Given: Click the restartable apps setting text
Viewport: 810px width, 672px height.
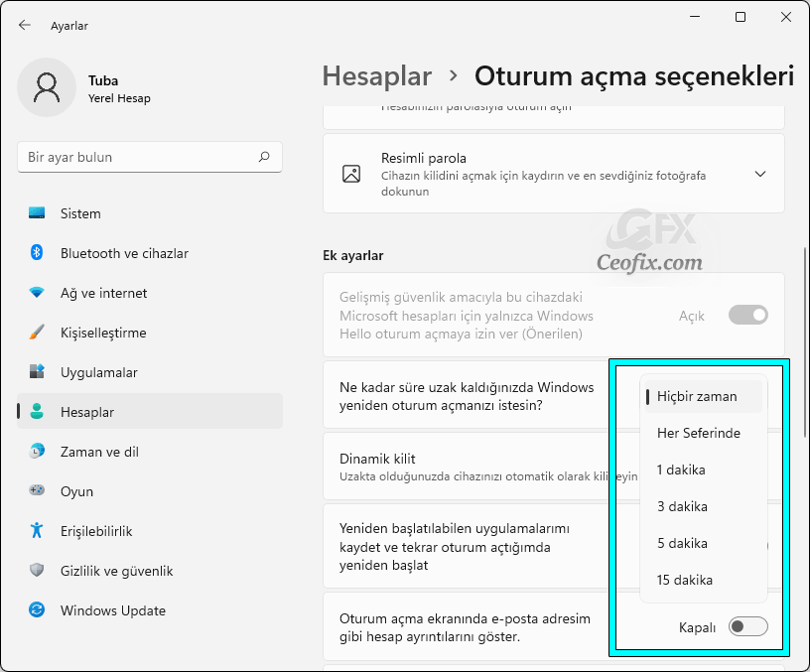Looking at the screenshot, I should tap(455, 547).
